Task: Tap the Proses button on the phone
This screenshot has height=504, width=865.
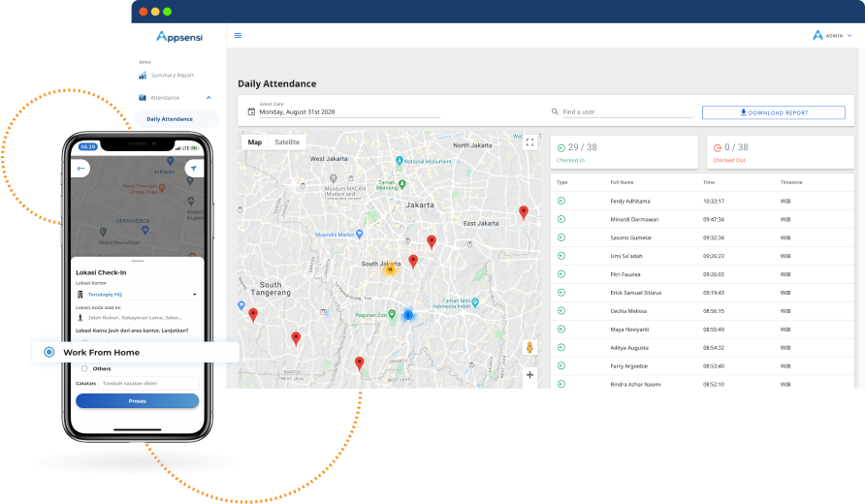Action: 137,400
